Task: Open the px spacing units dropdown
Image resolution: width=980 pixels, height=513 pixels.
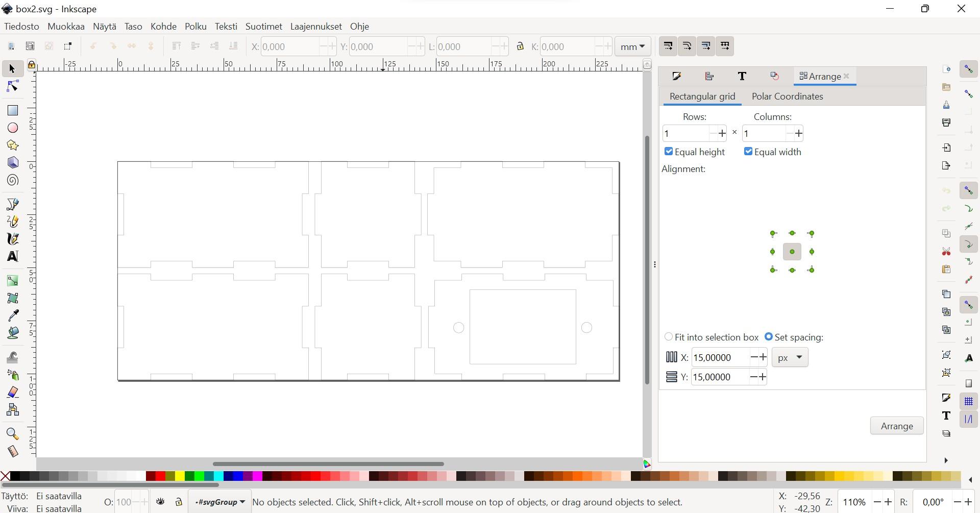Action: coord(790,357)
